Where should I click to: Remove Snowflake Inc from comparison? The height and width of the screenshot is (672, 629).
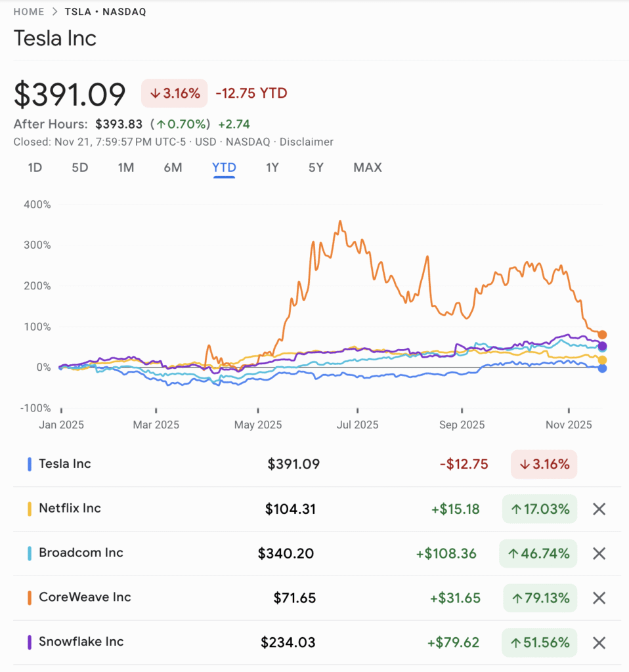599,642
